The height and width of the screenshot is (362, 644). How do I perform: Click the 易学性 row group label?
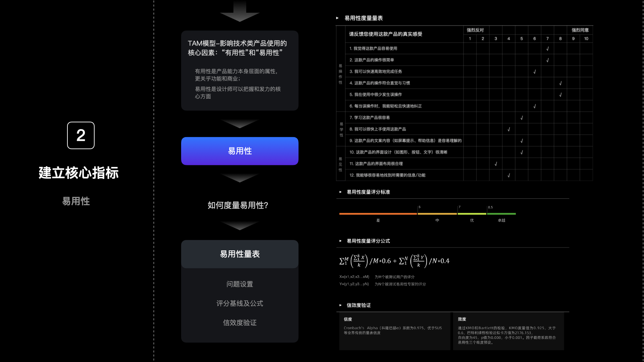click(x=341, y=129)
